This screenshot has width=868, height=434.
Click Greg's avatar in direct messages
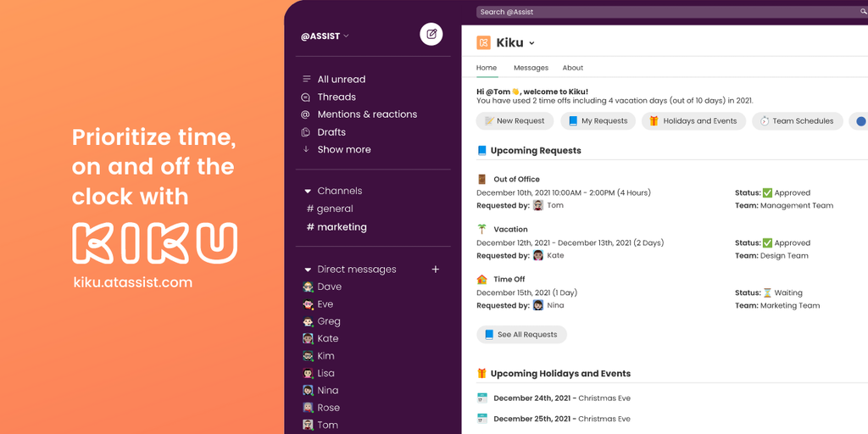tap(309, 321)
